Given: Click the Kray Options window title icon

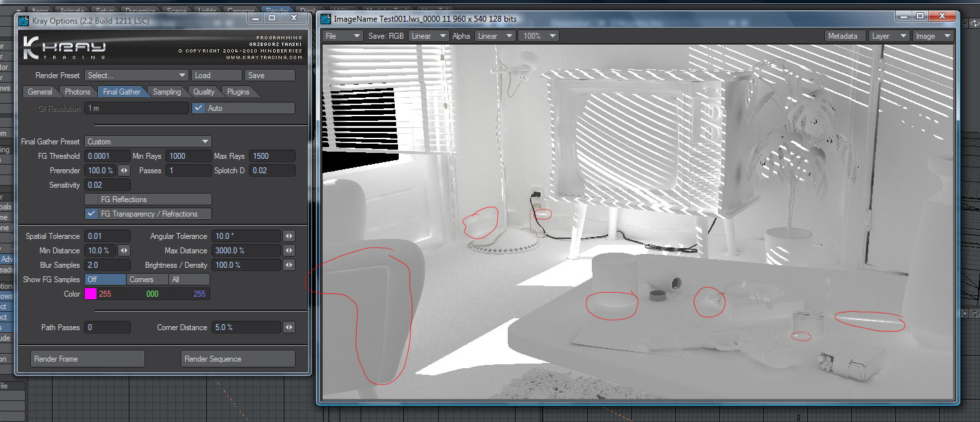Looking at the screenshot, I should coord(23,22).
